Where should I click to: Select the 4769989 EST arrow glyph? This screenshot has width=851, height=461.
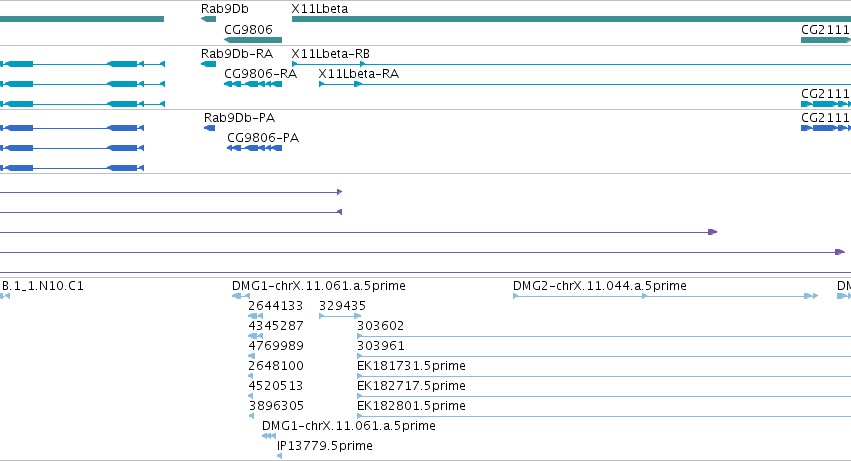[251, 356]
